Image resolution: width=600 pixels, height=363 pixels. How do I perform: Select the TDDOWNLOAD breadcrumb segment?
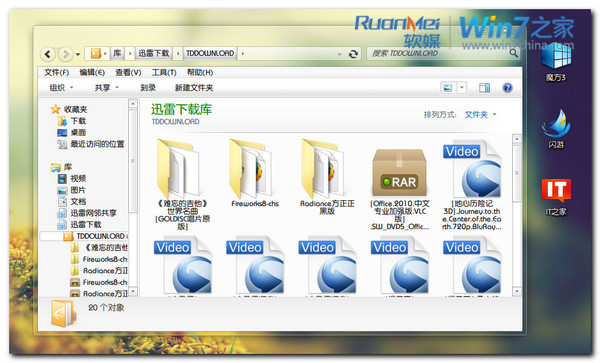(210, 54)
